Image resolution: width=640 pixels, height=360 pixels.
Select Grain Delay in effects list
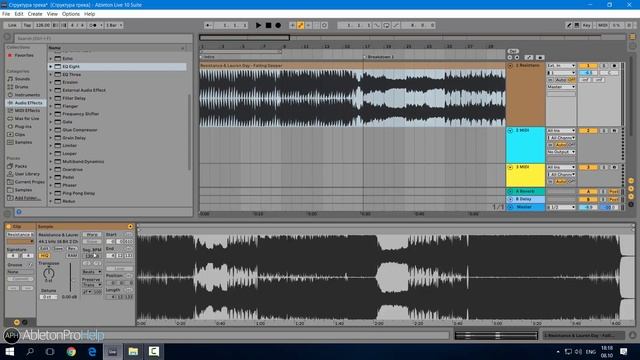click(x=74, y=138)
